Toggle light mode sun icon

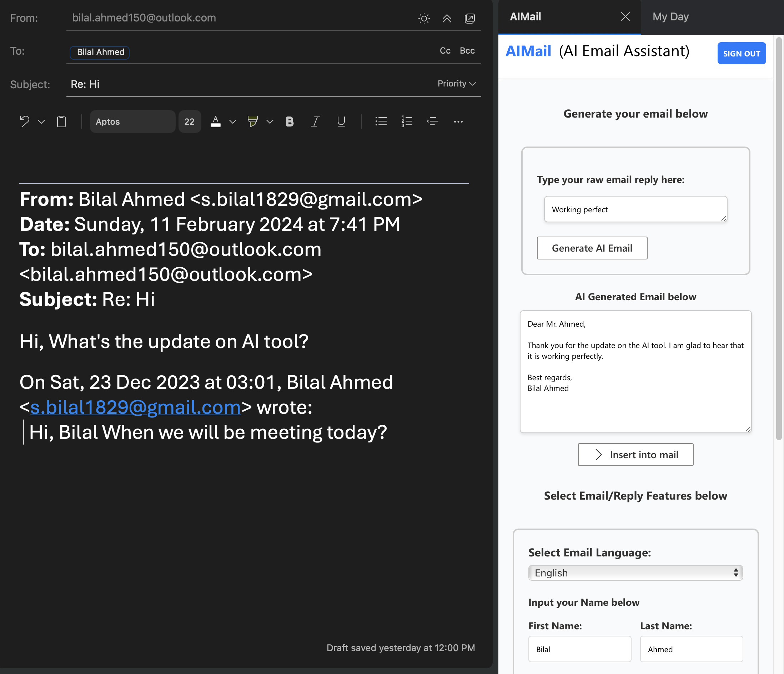coord(424,19)
